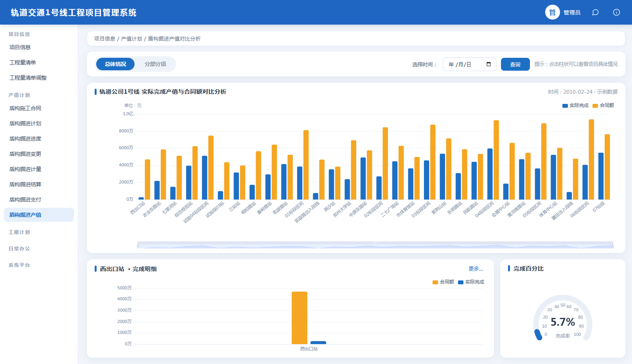Open 盾构掘进支付 in sidebar
Screen dimensions: 632x364
pos(39,200)
